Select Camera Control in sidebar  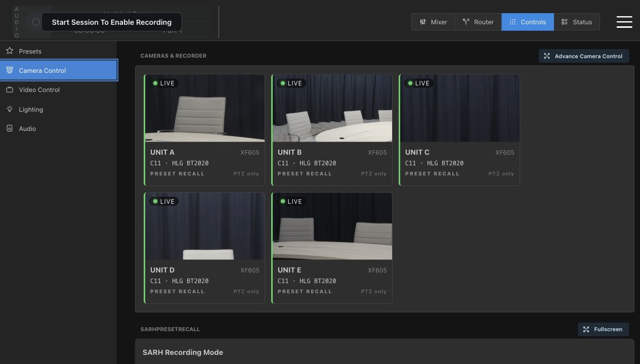coord(59,70)
